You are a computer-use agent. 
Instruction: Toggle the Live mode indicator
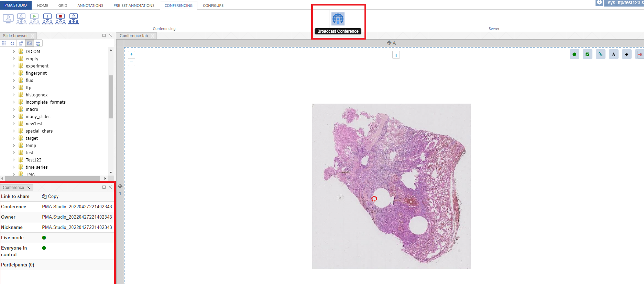(x=44, y=238)
